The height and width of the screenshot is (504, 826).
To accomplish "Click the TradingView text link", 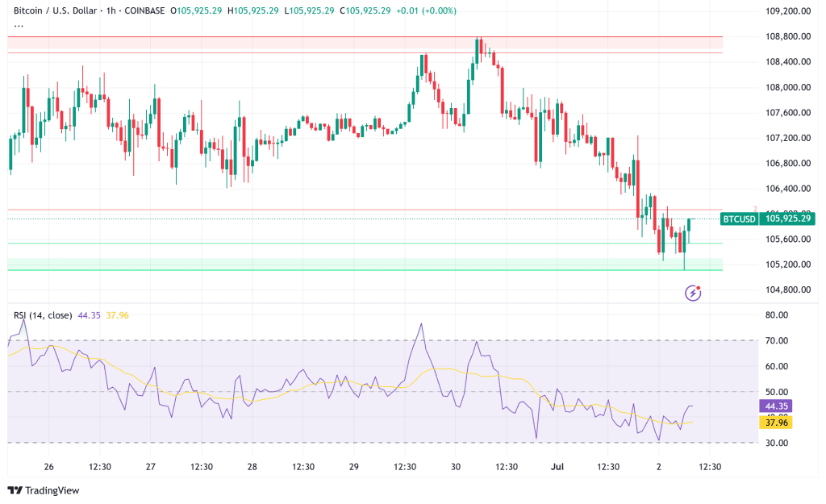I will pyautogui.click(x=52, y=490).
